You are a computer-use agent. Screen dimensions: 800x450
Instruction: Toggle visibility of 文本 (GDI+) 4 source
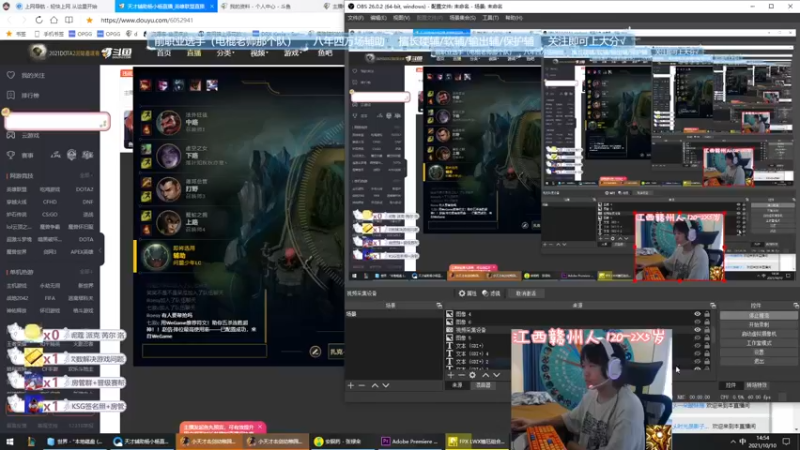(697, 354)
